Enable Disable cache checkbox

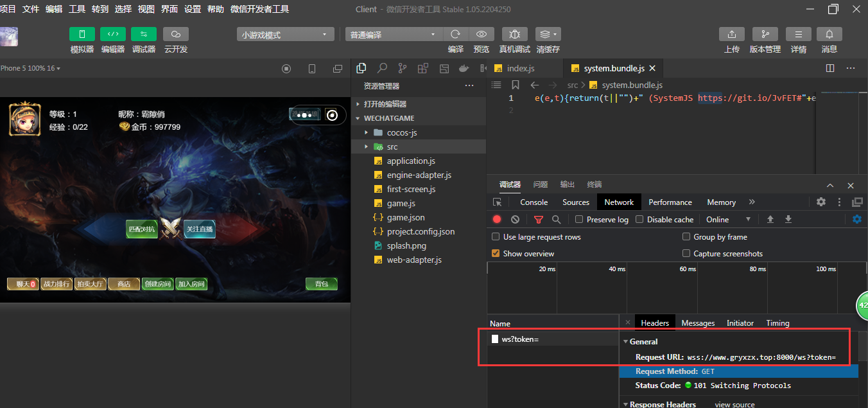click(639, 219)
